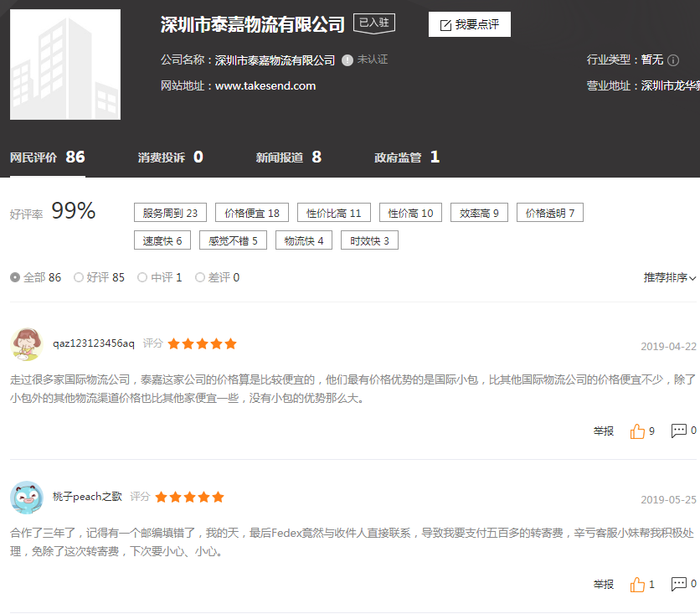
Task: Like the review by 桃子peach之歌
Action: coord(638,585)
